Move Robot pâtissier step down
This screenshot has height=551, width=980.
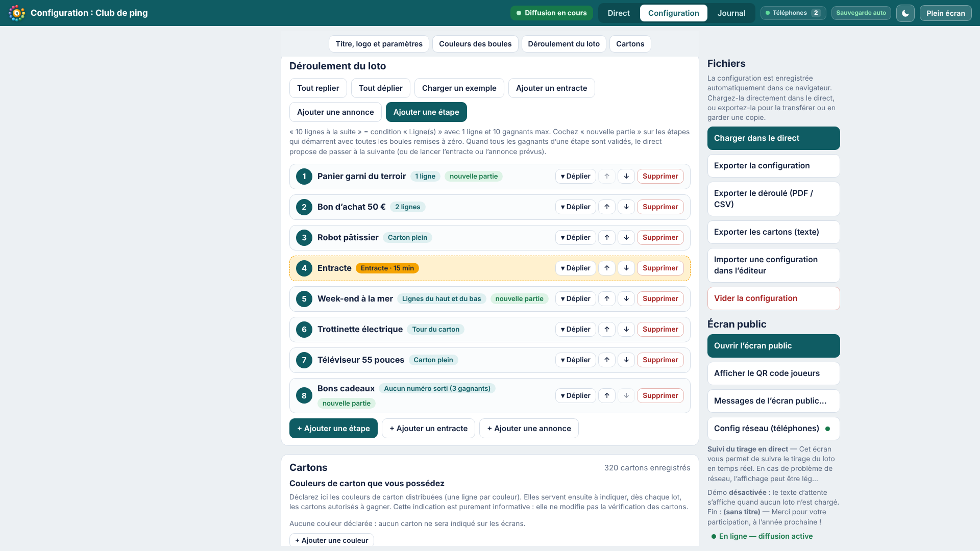click(x=626, y=238)
